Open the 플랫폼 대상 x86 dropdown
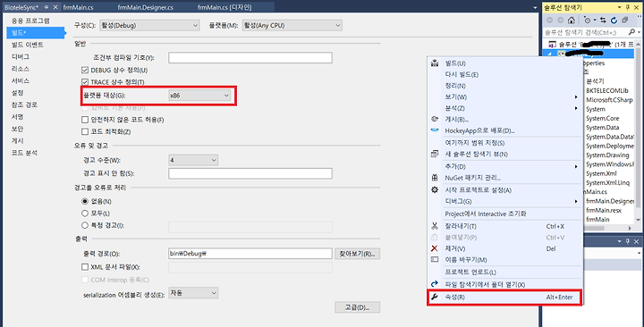Viewport: 644px width, 327px height. point(199,96)
